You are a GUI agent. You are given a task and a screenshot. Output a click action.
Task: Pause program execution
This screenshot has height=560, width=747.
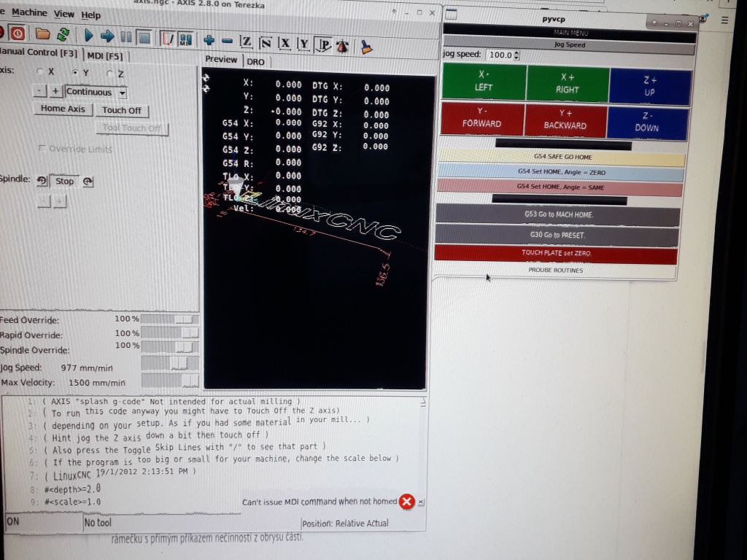(126, 36)
